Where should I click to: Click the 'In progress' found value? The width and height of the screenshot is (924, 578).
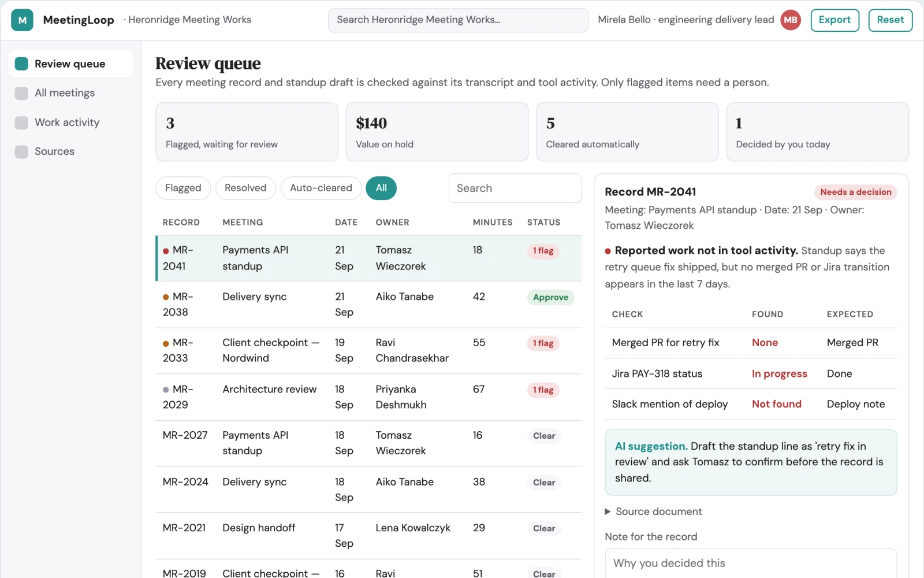[x=779, y=374]
